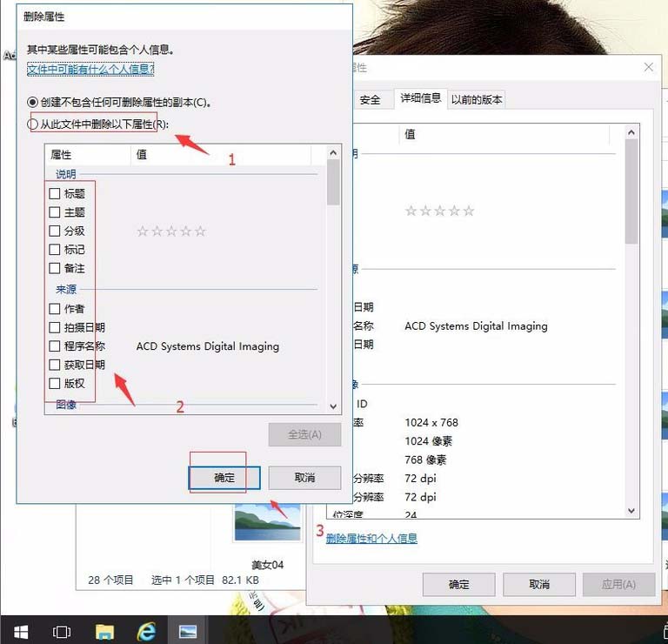Image resolution: width=668 pixels, height=644 pixels.
Task: Click ACD Systems Digital Imaging in properties window
Action: [476, 326]
